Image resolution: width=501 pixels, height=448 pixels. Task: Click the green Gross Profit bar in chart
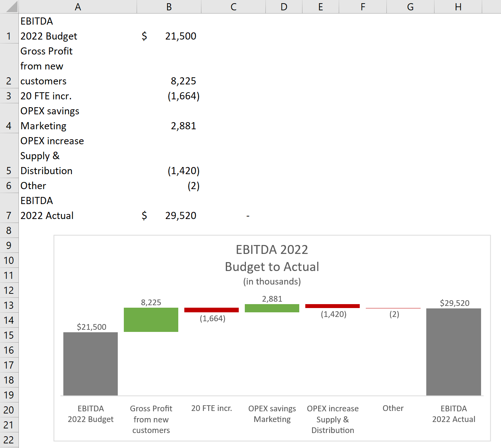pos(151,319)
